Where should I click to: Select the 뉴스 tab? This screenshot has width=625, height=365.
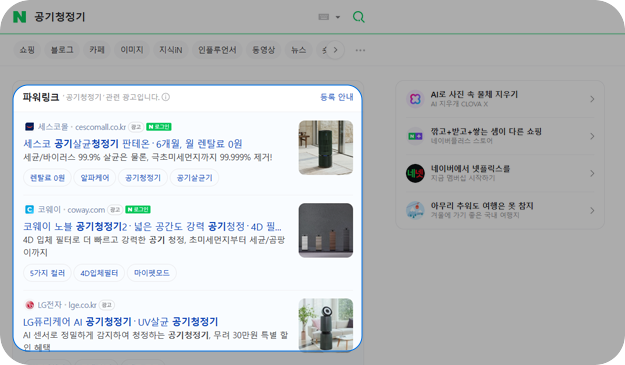tap(299, 50)
